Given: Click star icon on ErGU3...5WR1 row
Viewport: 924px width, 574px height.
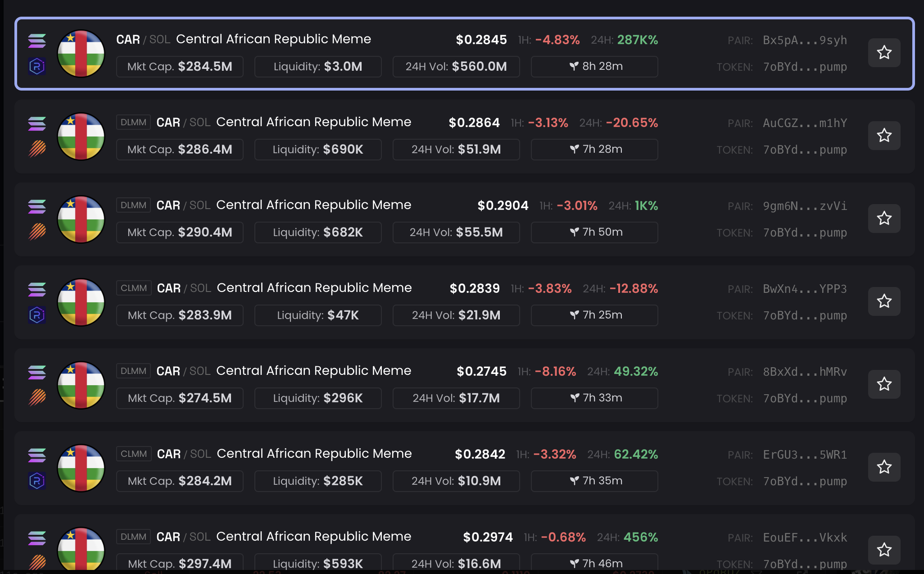Looking at the screenshot, I should [x=884, y=467].
